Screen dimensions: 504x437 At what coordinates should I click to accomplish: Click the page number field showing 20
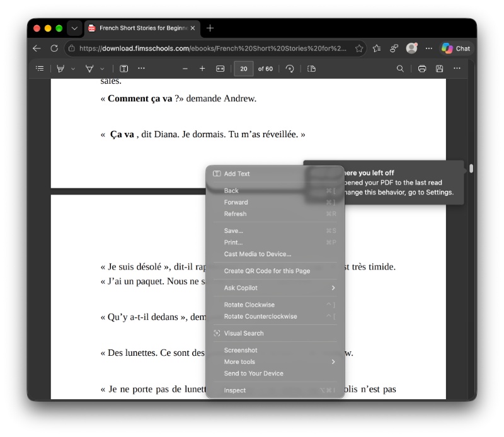244,69
